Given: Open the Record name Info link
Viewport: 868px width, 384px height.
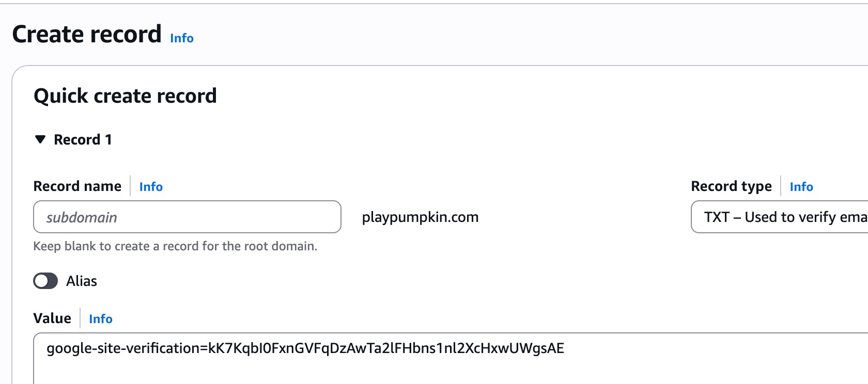Looking at the screenshot, I should tap(151, 187).
